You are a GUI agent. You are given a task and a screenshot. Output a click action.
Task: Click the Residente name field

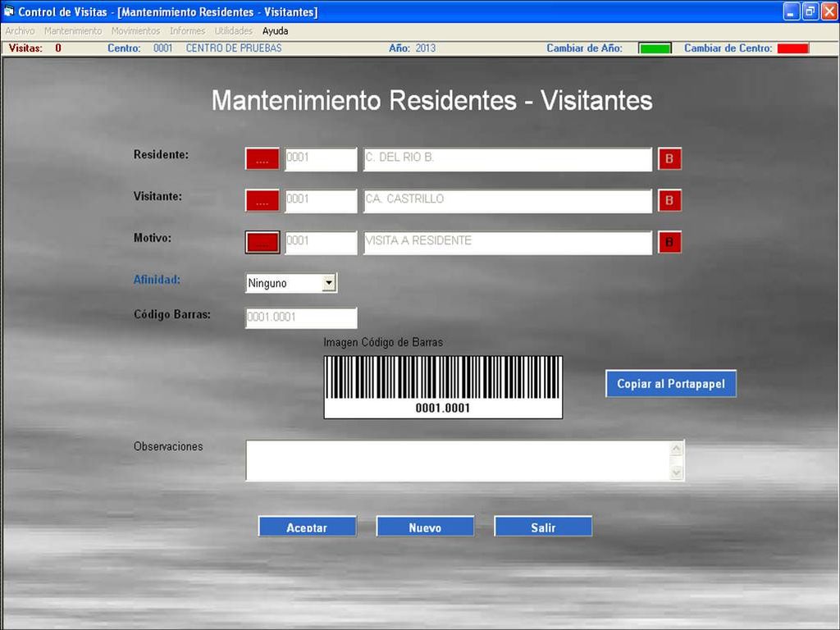click(507, 159)
